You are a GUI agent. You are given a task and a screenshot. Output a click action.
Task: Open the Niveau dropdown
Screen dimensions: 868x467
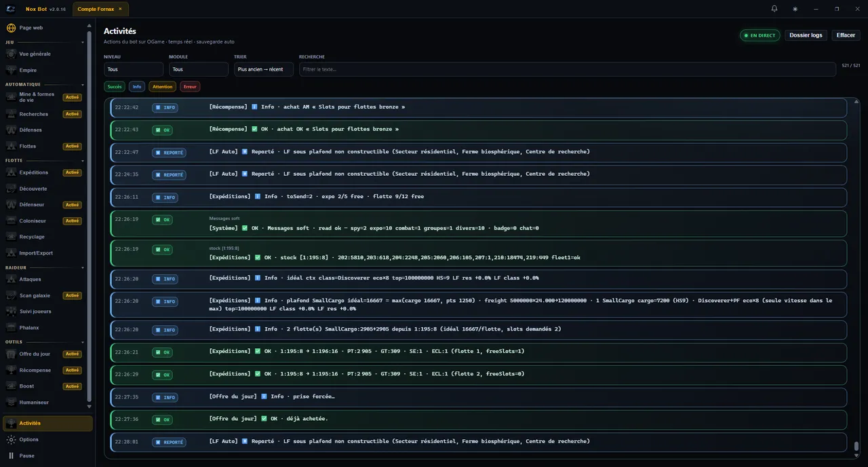134,69
